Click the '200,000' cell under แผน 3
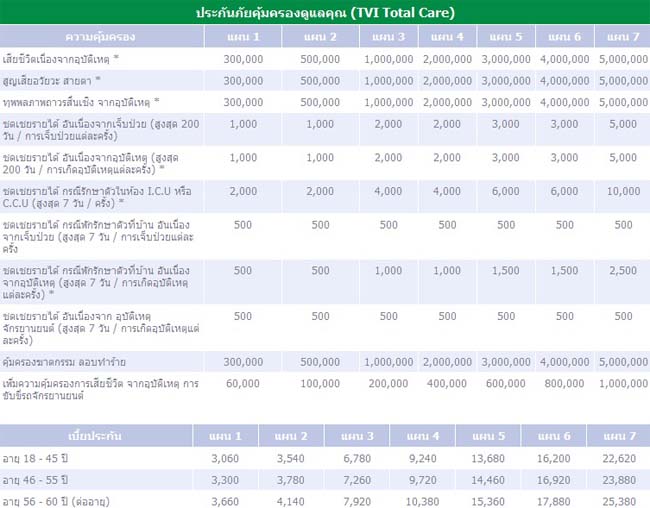The height and width of the screenshot is (508, 650). pos(388,384)
